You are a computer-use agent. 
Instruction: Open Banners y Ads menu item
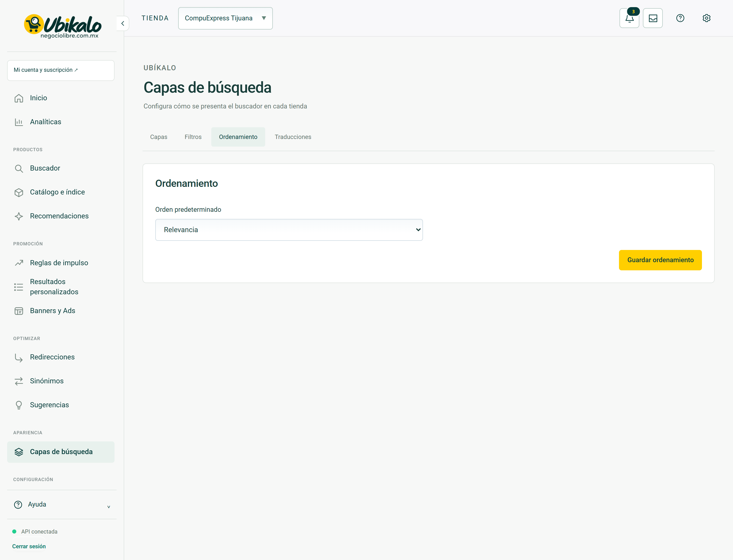click(61, 311)
